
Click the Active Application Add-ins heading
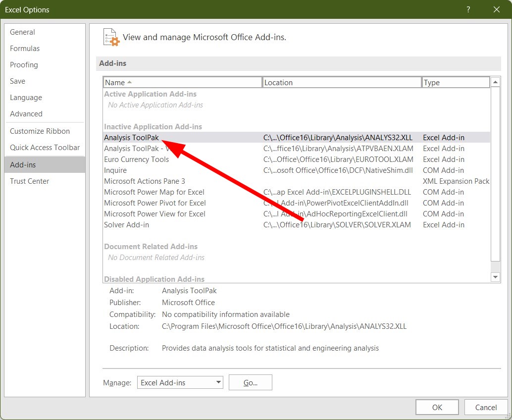pos(150,94)
